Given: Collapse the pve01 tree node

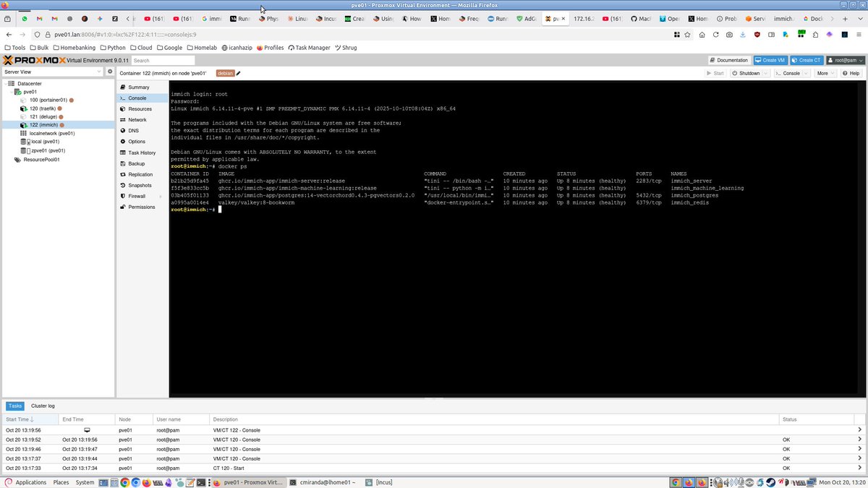Looking at the screenshot, I should pos(11,92).
